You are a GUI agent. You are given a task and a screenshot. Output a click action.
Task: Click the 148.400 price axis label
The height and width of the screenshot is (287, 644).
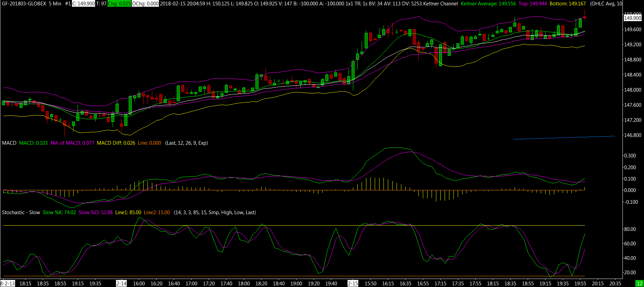click(x=633, y=75)
